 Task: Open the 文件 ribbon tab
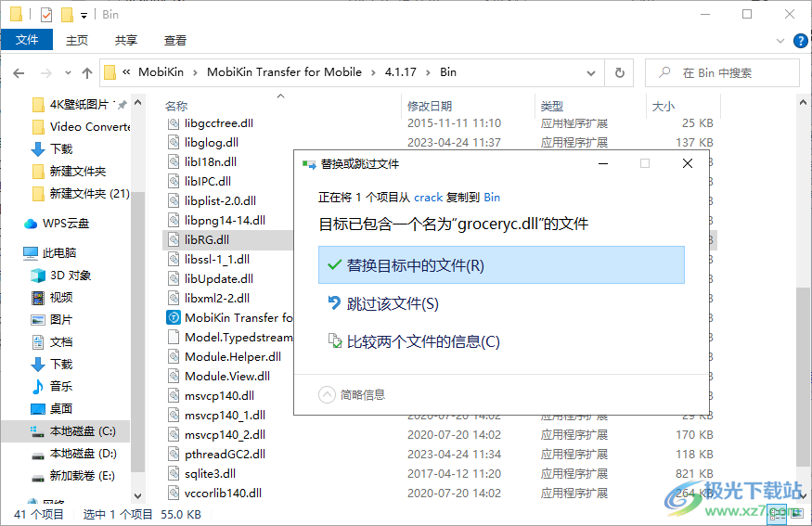[26, 40]
